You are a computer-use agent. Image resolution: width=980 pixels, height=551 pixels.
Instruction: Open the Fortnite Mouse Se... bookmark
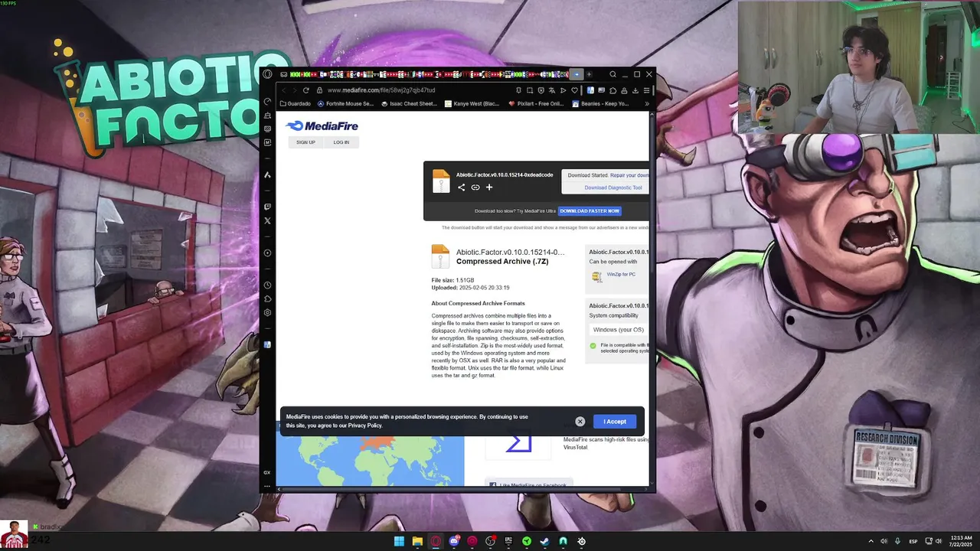(345, 103)
